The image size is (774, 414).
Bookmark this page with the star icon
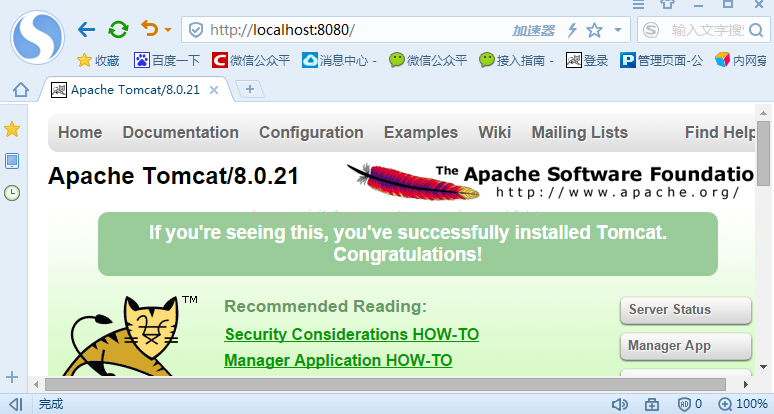click(594, 30)
